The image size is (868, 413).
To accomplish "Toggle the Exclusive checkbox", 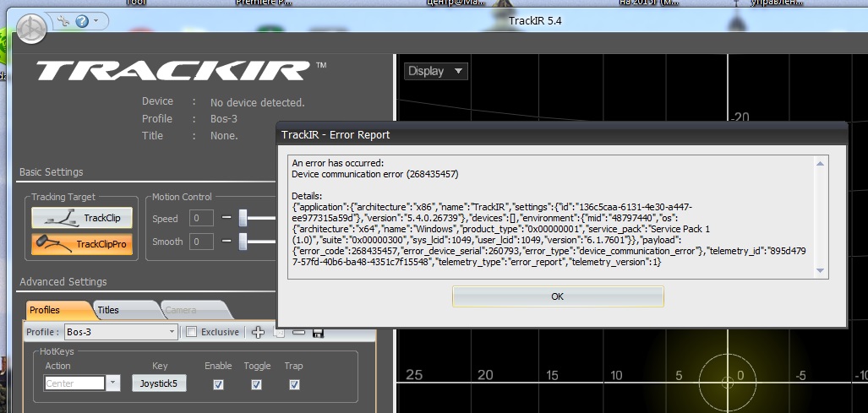I will tap(191, 332).
